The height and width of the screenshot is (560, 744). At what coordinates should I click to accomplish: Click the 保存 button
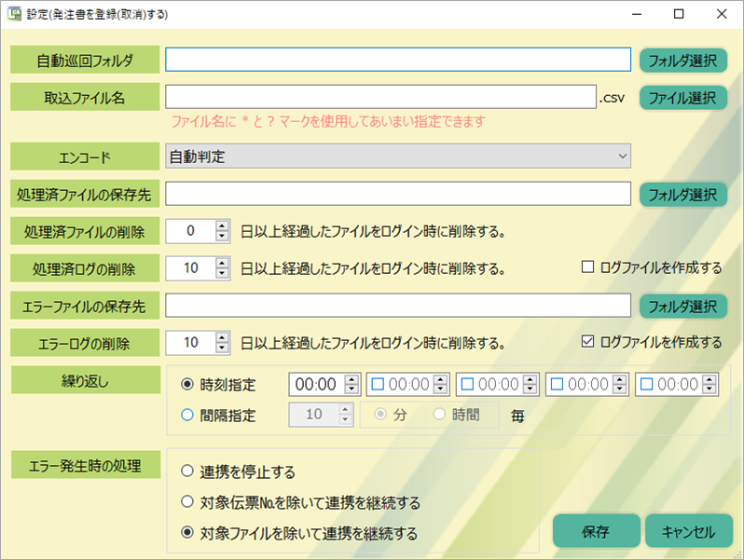[x=596, y=531]
